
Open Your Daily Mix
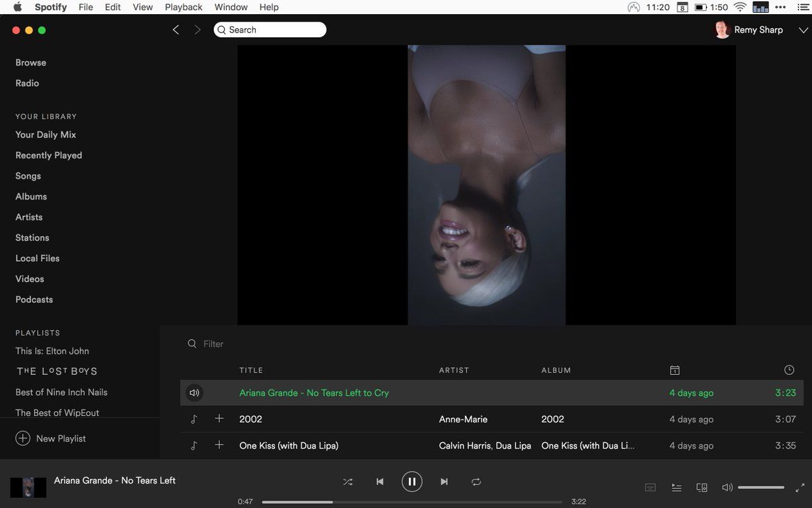[x=46, y=135]
